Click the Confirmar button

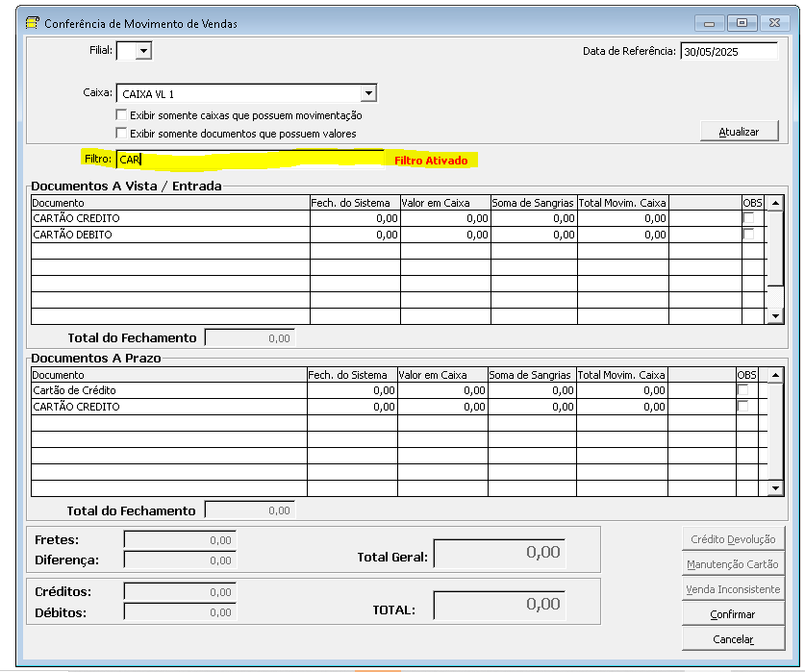pos(733,614)
